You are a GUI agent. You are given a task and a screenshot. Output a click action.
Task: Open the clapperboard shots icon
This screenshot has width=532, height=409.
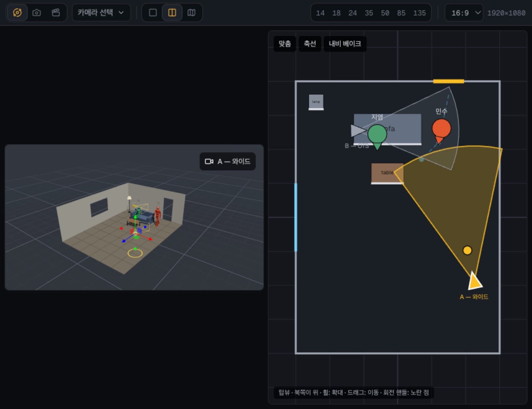pos(56,13)
